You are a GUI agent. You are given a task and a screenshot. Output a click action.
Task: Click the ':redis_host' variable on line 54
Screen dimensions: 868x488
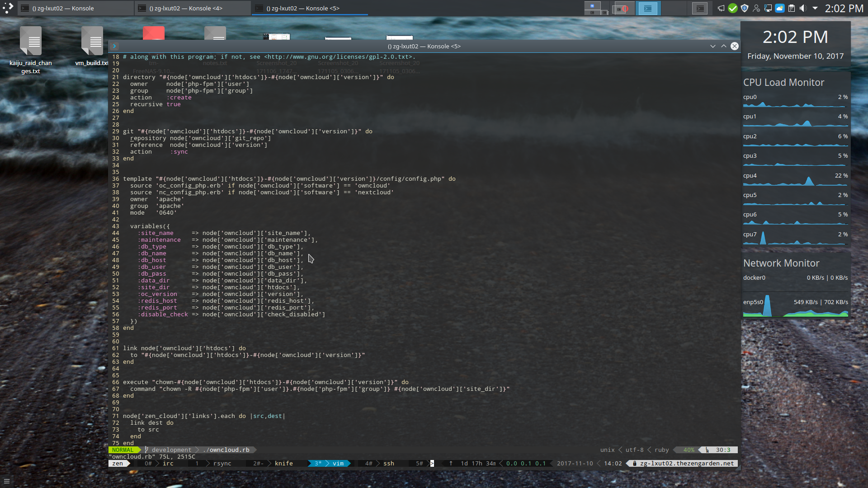pos(157,301)
